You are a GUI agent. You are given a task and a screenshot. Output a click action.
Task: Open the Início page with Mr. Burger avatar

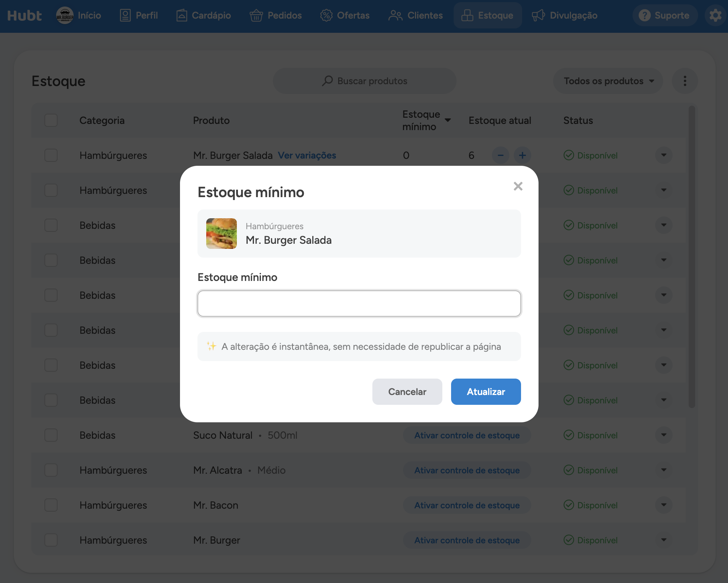click(79, 15)
